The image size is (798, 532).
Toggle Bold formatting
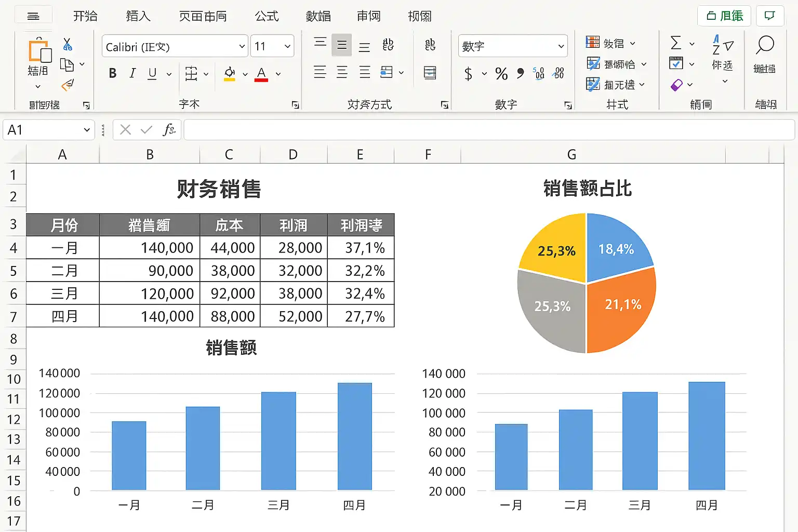coord(113,74)
